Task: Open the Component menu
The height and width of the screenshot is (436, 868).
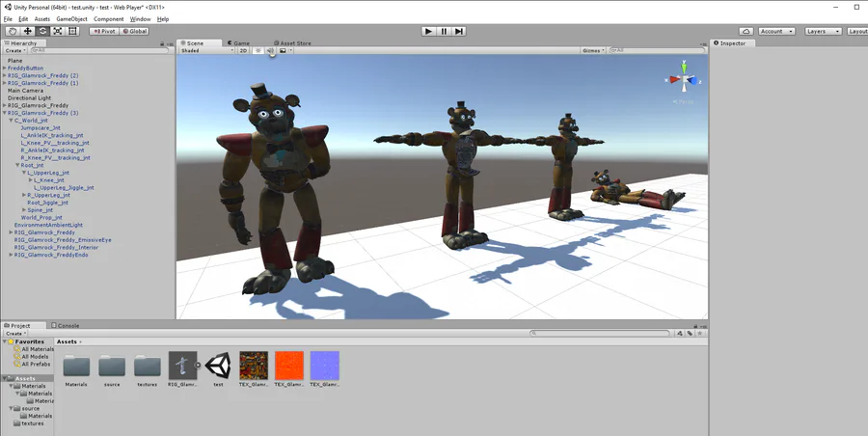Action: click(x=108, y=19)
